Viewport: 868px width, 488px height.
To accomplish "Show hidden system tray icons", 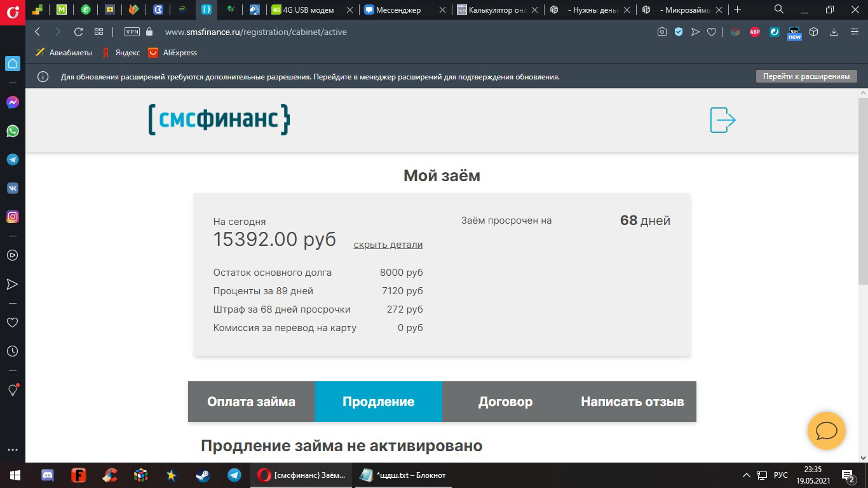I will pos(746,475).
